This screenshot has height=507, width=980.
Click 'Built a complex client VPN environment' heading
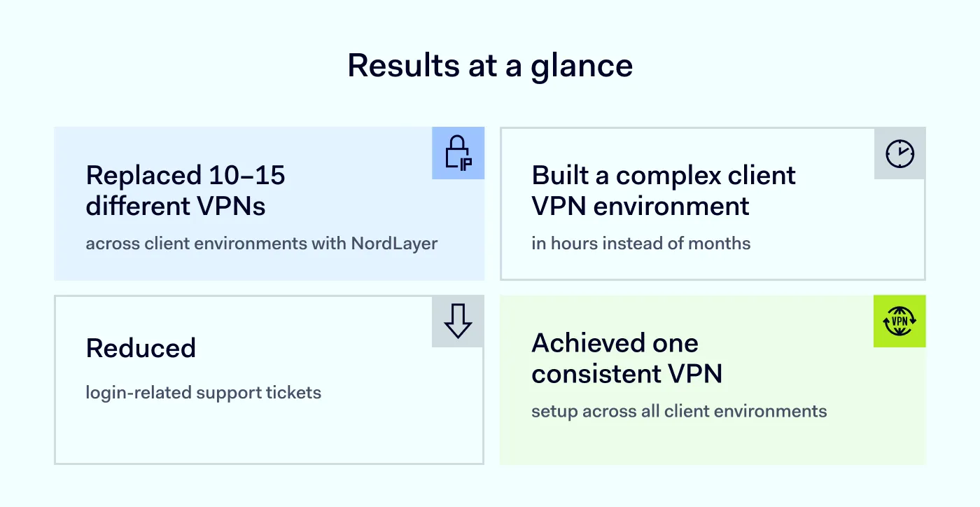point(664,190)
